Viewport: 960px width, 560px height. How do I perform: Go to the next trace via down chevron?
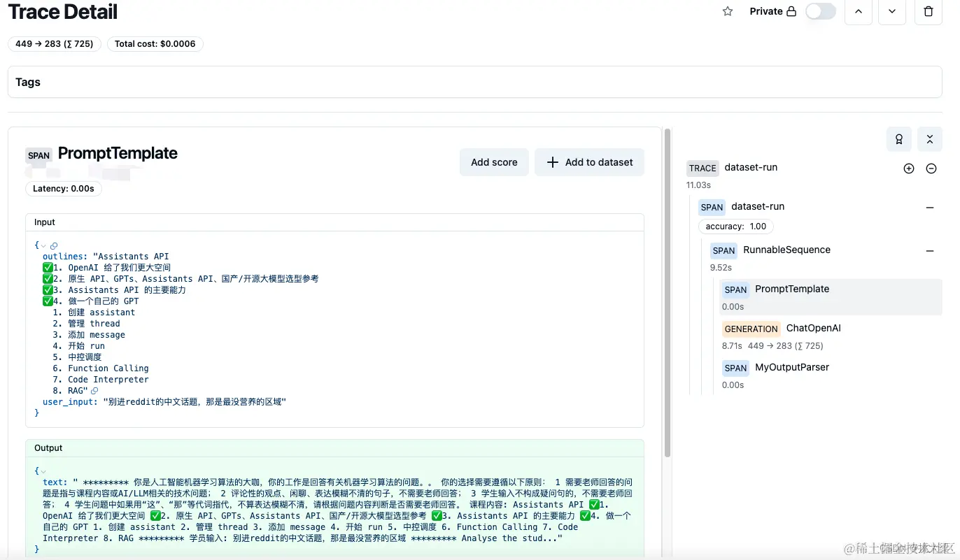[892, 11]
